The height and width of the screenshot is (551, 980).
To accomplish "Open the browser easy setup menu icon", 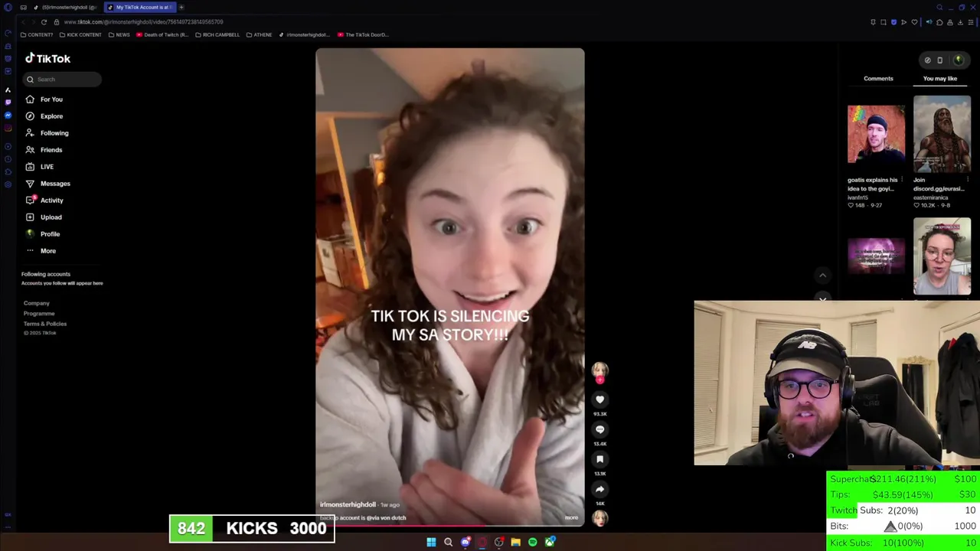I will [x=971, y=22].
